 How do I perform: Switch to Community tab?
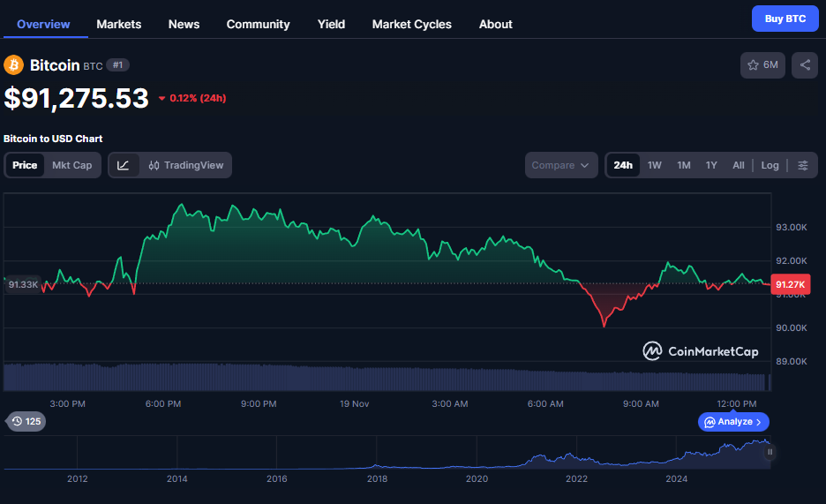(258, 24)
